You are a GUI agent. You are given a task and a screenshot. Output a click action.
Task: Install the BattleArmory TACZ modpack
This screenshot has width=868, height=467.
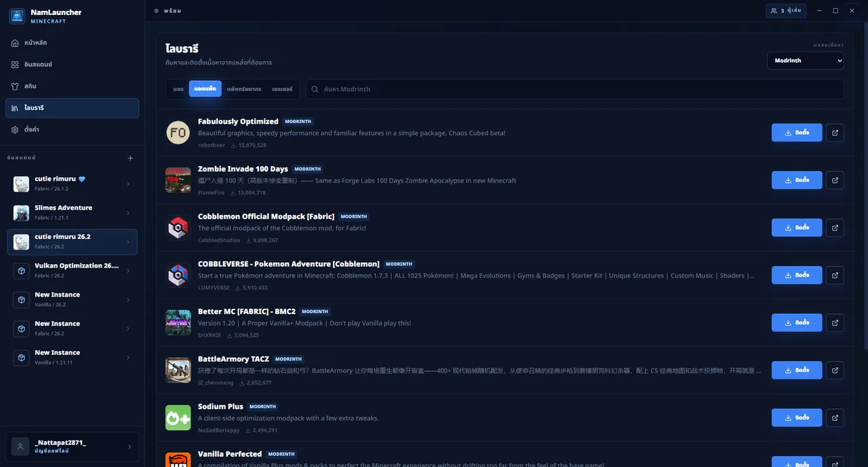point(797,370)
